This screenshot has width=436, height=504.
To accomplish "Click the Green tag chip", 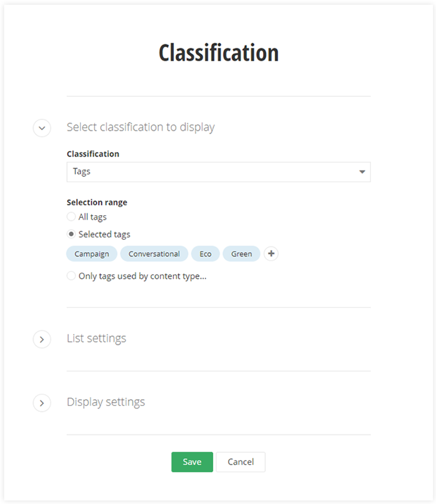I will coord(242,254).
